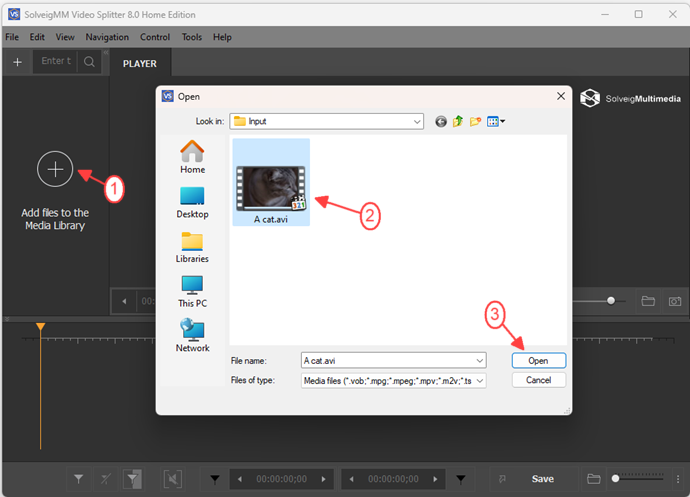Viewport: 690px width, 497px height.
Task: Open the three-dot more options menu
Action: 678,479
